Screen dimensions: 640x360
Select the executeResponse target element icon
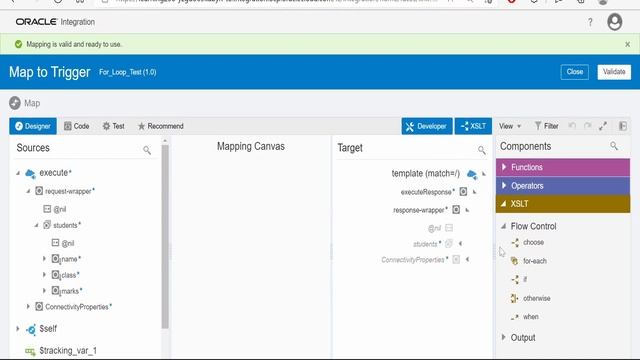(x=463, y=191)
